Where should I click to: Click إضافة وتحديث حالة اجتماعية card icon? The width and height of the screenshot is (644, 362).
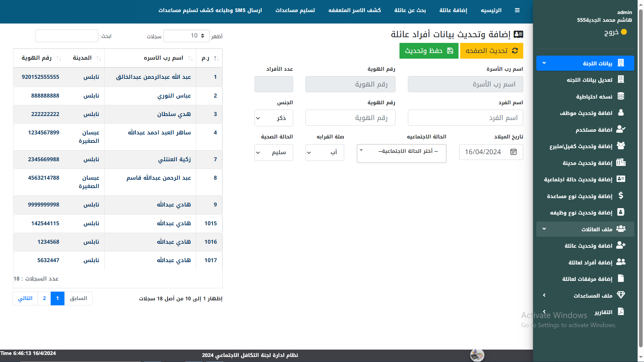[621, 179]
